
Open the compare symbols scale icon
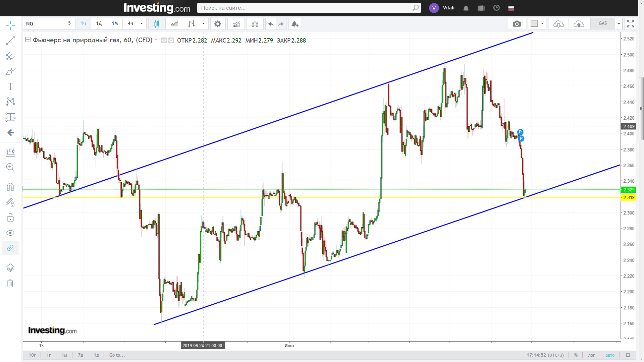(x=255, y=24)
